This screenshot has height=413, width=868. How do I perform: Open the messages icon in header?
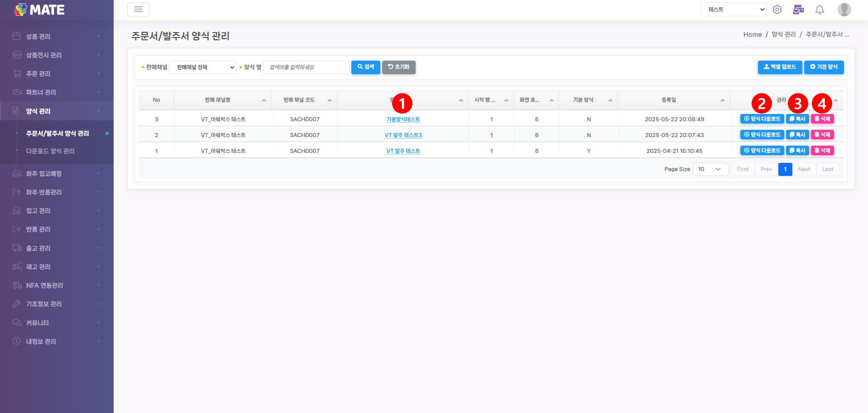(x=798, y=9)
